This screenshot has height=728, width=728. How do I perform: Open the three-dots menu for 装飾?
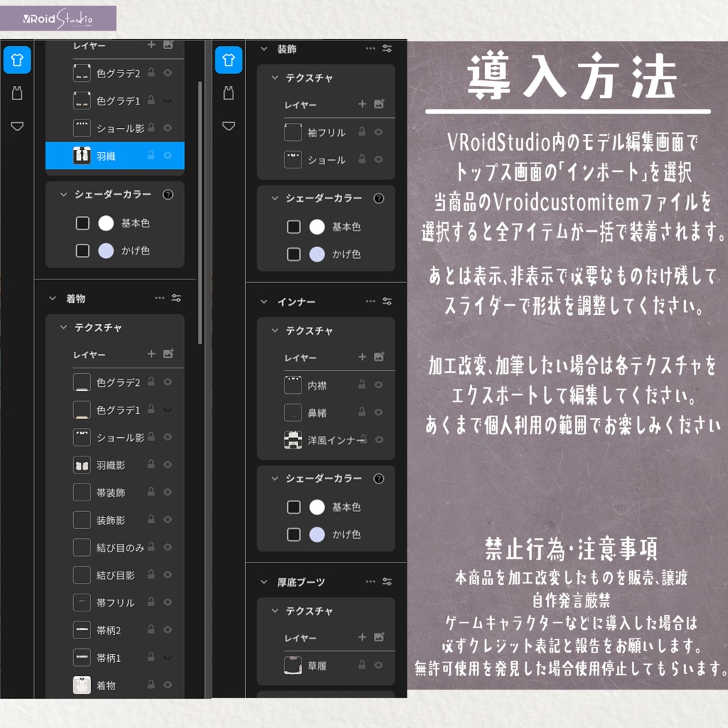[370, 48]
